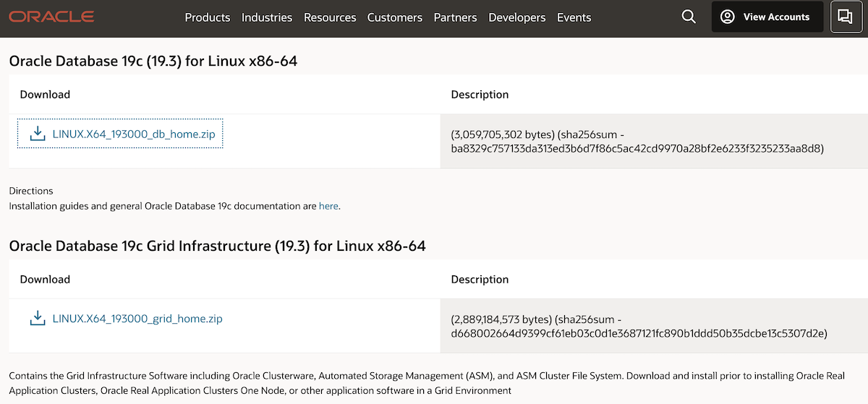Click the checksum text starting 'ba8329c757133da'
This screenshot has width=868, height=404.
(x=637, y=149)
